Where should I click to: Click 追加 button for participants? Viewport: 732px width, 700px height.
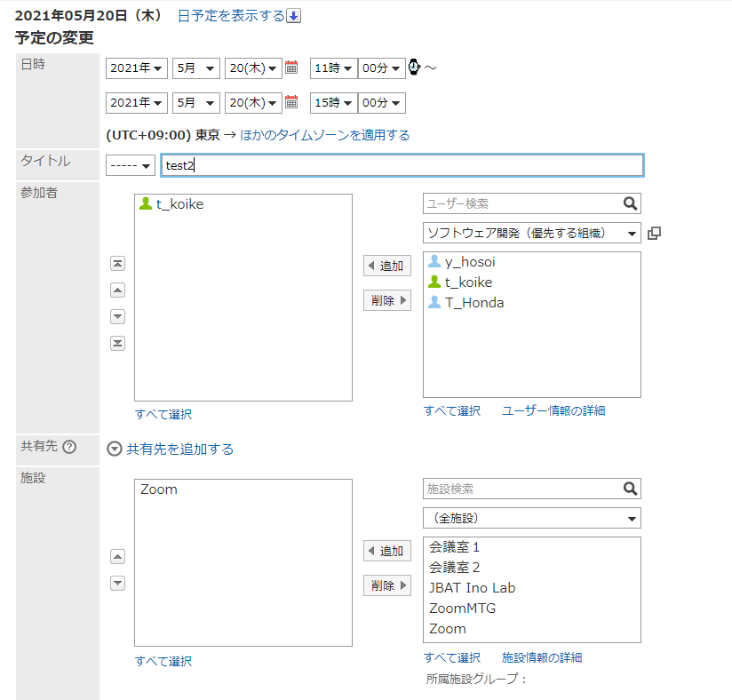coord(387,266)
